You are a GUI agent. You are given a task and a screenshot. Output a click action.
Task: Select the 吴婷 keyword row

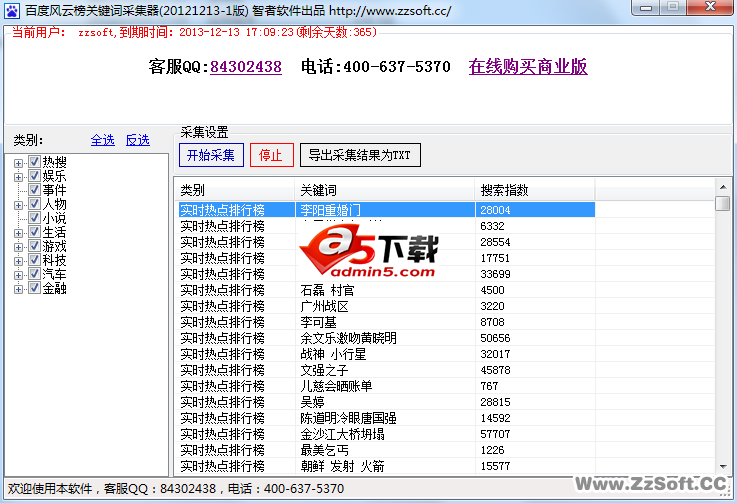click(387, 402)
